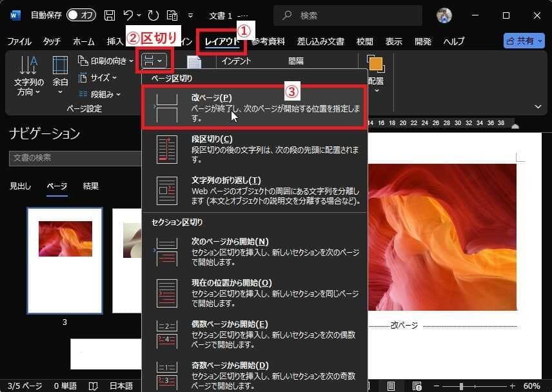Open the 文字列の方向 text direction tool
This screenshot has width=552, height=392.
(x=29, y=76)
